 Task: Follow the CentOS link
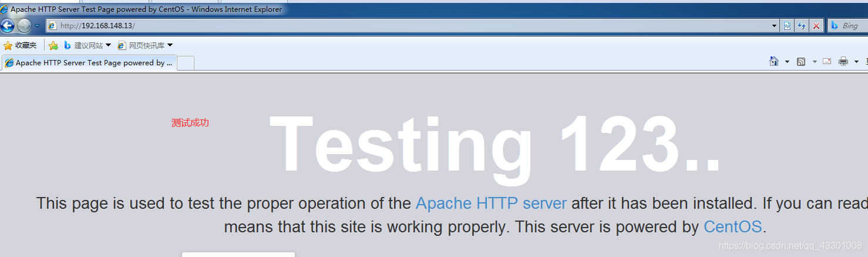pos(732,227)
